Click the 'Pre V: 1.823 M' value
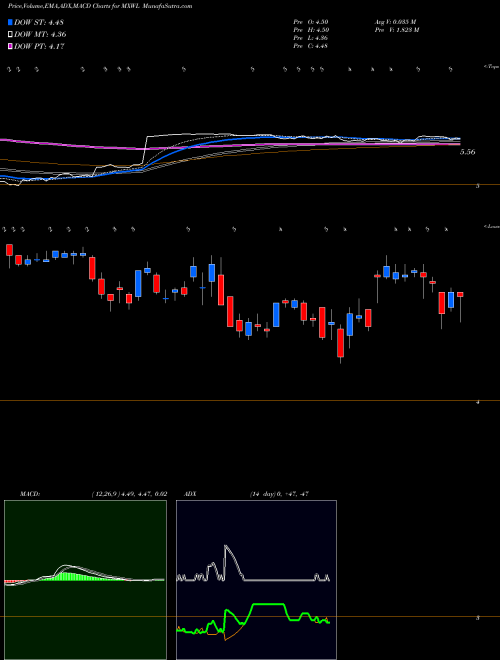This screenshot has height=660, width=500. [x=396, y=30]
